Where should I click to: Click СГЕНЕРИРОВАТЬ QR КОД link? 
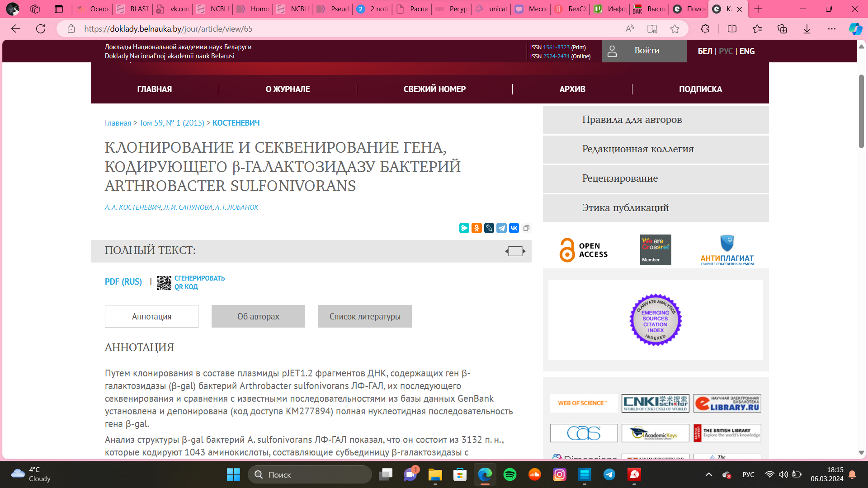[x=199, y=282]
